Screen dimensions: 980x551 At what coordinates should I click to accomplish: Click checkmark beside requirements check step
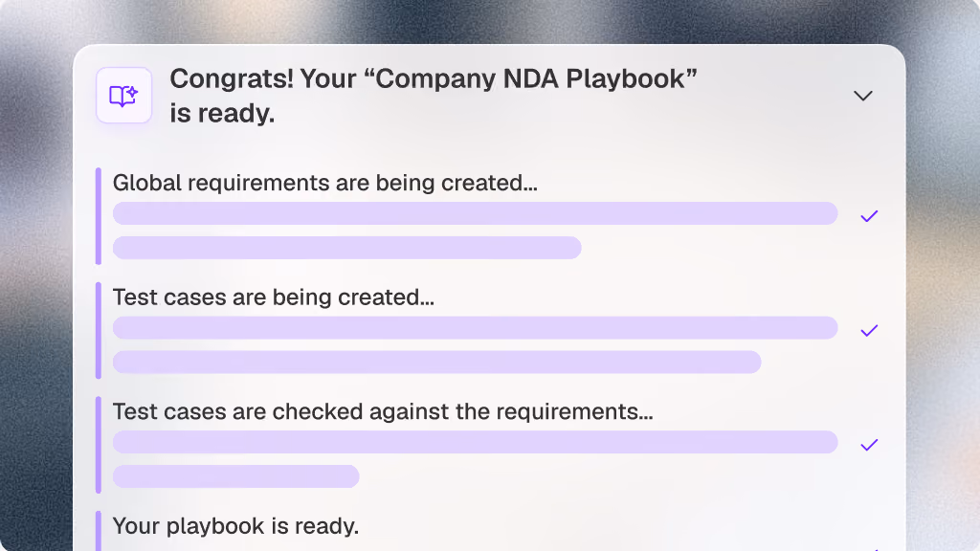(869, 445)
